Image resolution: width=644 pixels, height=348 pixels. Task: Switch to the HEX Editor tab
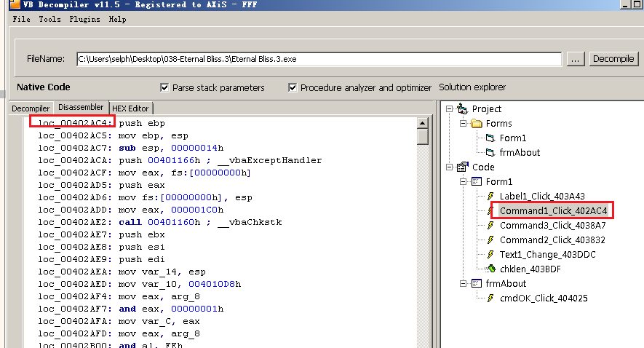click(130, 108)
